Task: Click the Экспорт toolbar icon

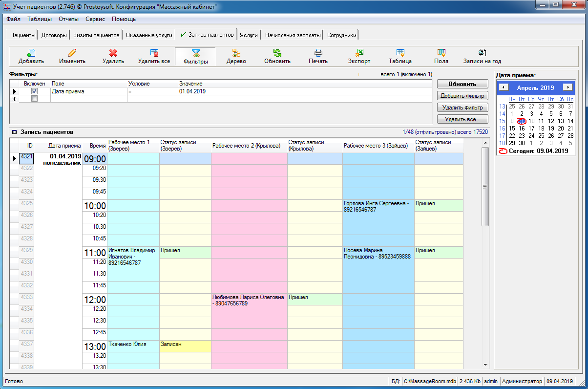Action: [x=359, y=53]
